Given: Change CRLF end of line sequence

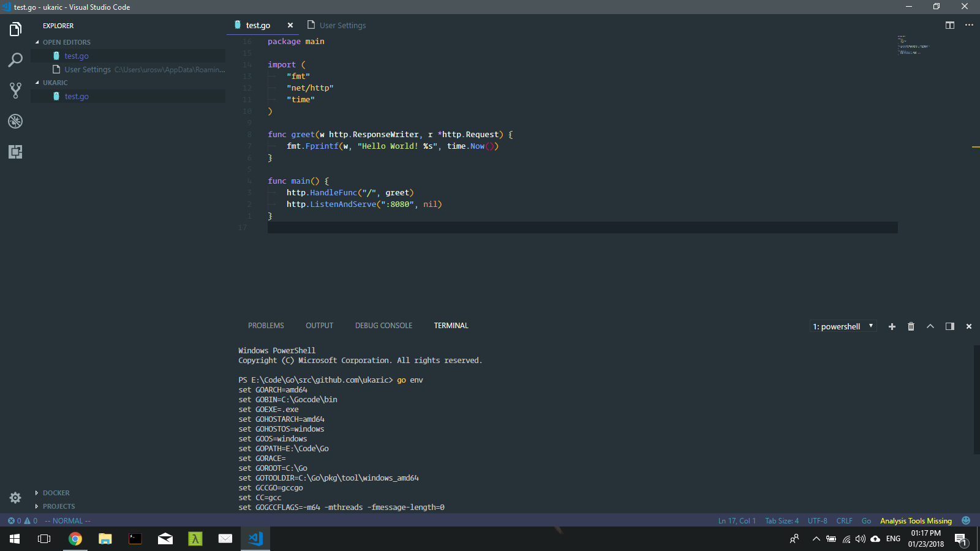Looking at the screenshot, I should pos(844,520).
